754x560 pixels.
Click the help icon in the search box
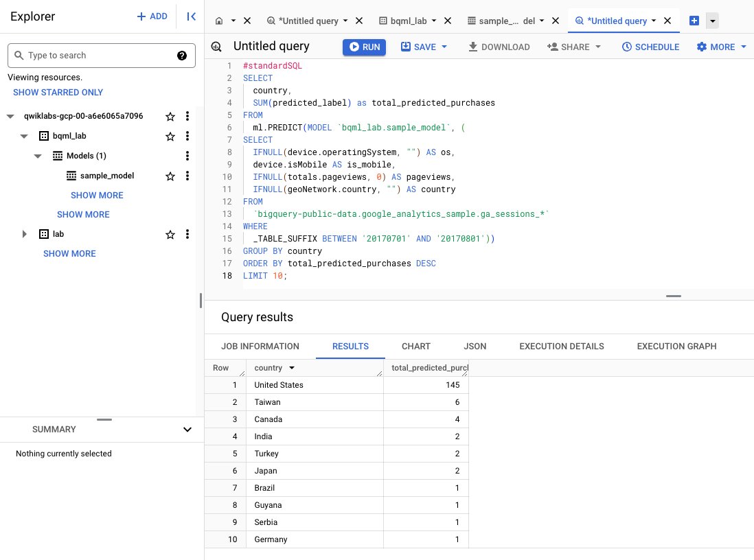pyautogui.click(x=182, y=56)
